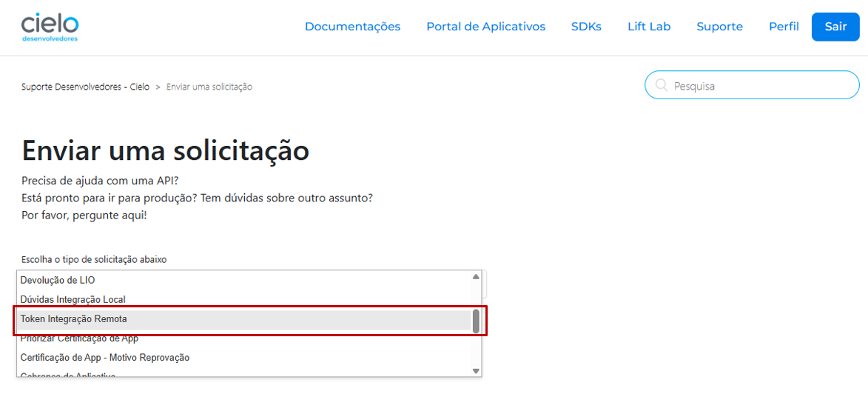Image resolution: width=868 pixels, height=394 pixels.
Task: Open the Perfil page
Action: tap(784, 27)
